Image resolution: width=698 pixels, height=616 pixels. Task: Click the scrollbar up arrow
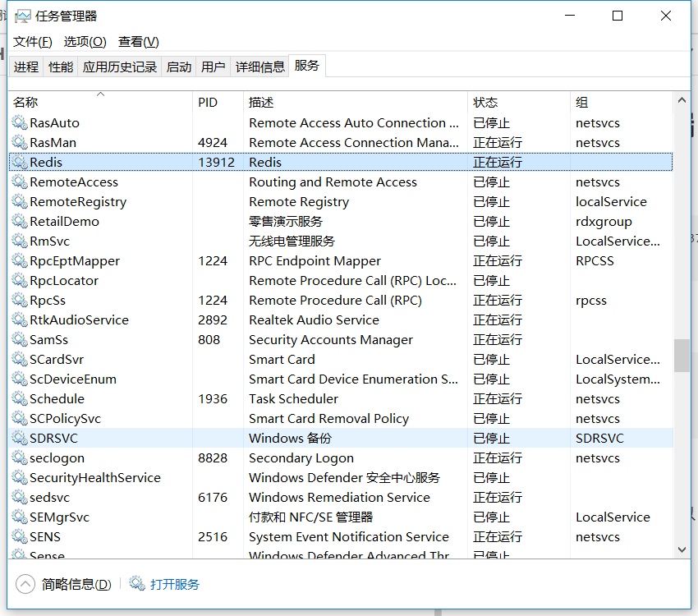point(682,100)
